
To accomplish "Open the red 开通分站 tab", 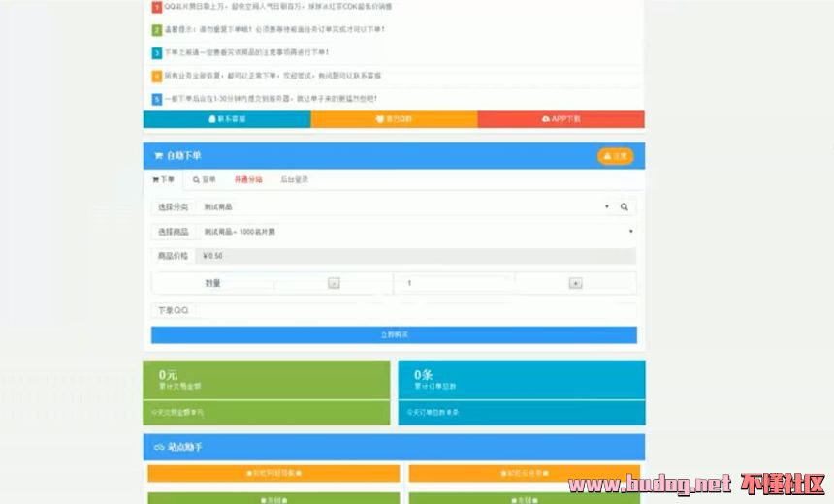I will pyautogui.click(x=247, y=179).
